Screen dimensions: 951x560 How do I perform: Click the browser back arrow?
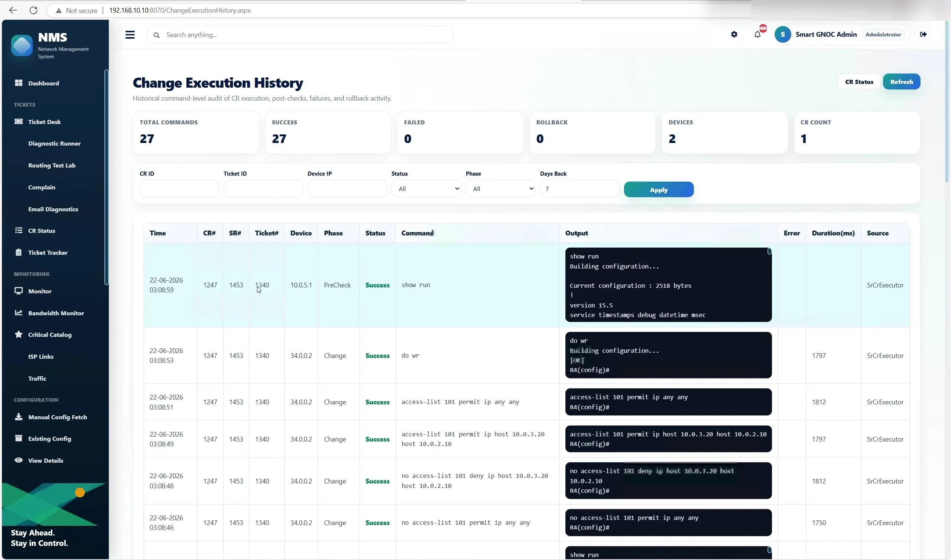[13, 10]
